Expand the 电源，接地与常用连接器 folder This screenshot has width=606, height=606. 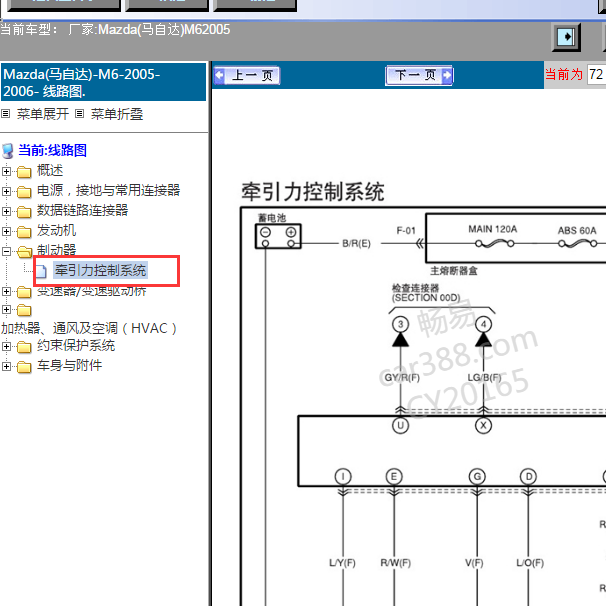(x=6, y=191)
